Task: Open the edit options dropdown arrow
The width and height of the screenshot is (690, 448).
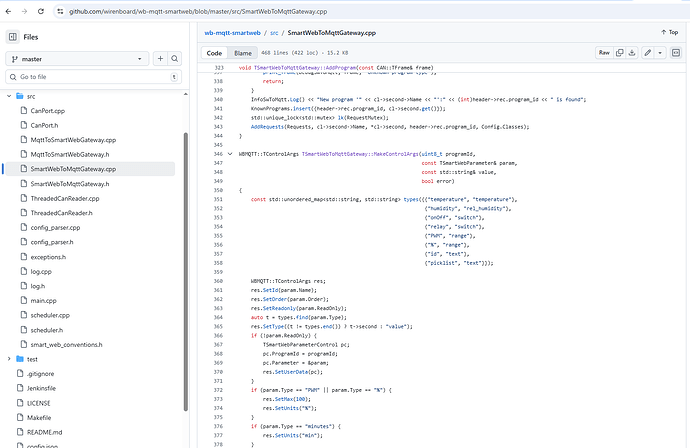Action: (660, 53)
